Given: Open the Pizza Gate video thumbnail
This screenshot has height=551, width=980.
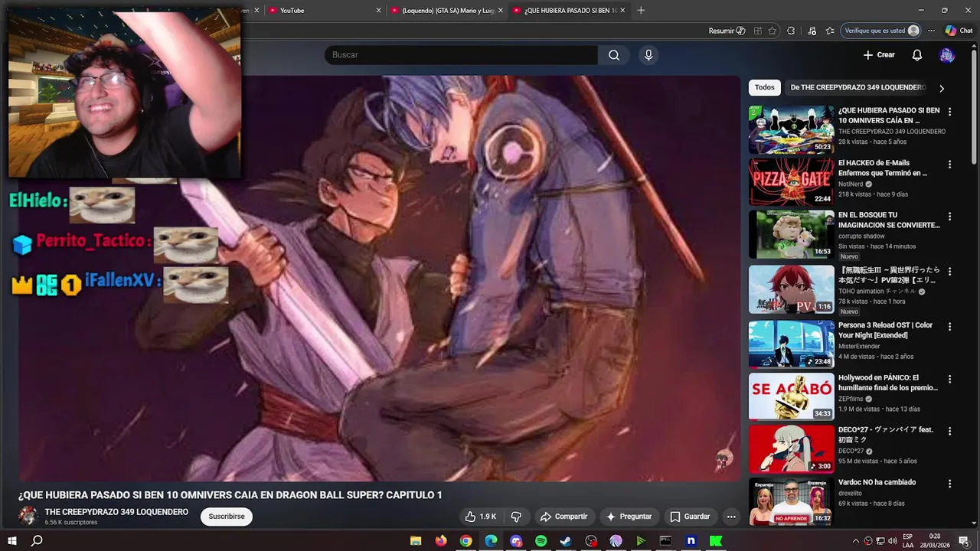Looking at the screenshot, I should [791, 182].
